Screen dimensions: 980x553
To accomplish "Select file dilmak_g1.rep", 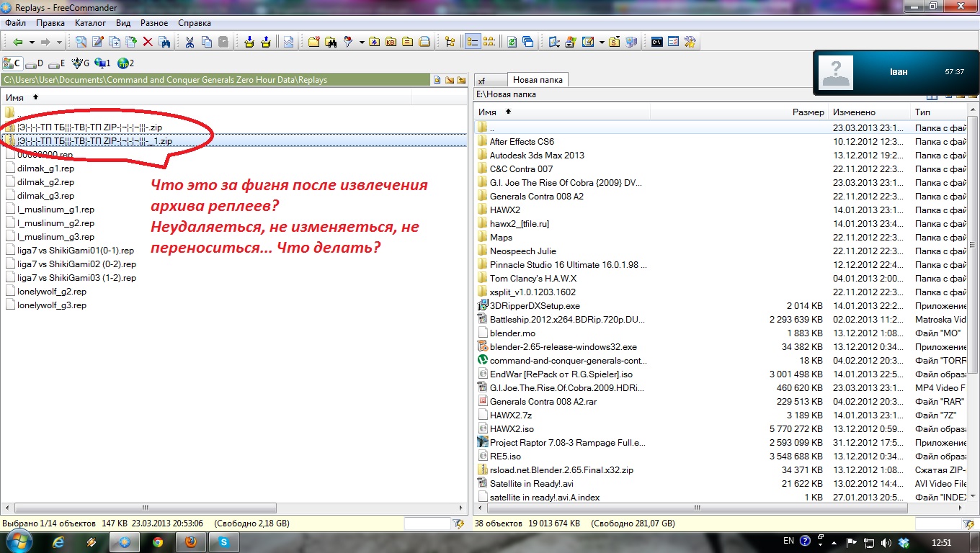I will (45, 168).
